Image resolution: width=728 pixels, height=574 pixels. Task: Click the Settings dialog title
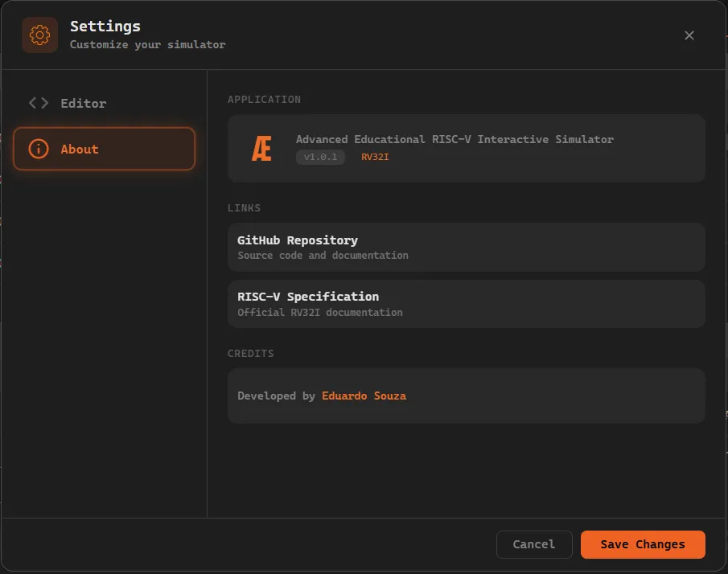[105, 27]
